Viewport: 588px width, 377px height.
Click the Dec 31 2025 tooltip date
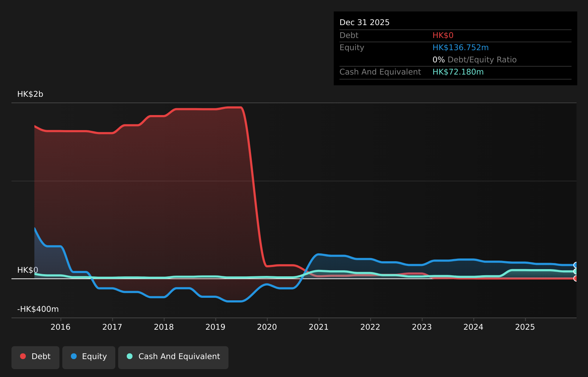pos(365,23)
